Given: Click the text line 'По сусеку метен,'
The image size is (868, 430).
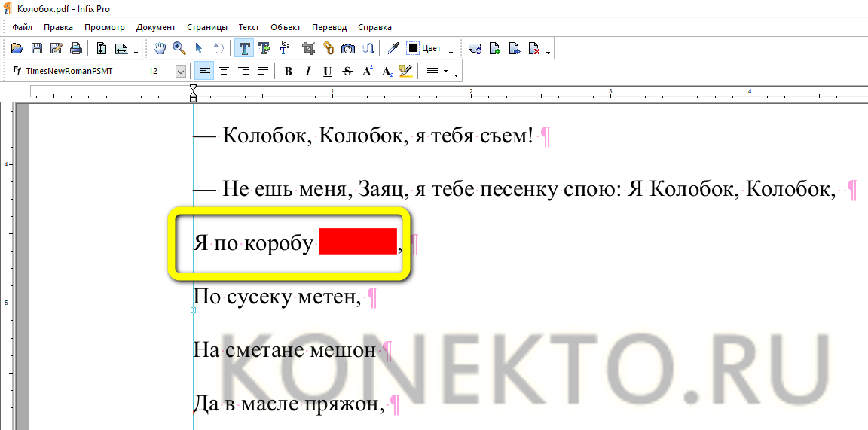Looking at the screenshot, I should coord(277,298).
